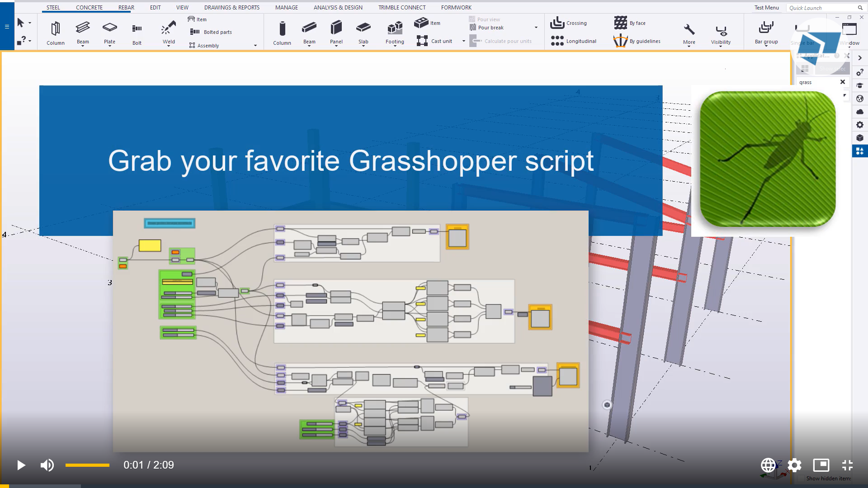The height and width of the screenshot is (488, 868).
Task: Activate the Weld tool
Action: coord(169,33)
